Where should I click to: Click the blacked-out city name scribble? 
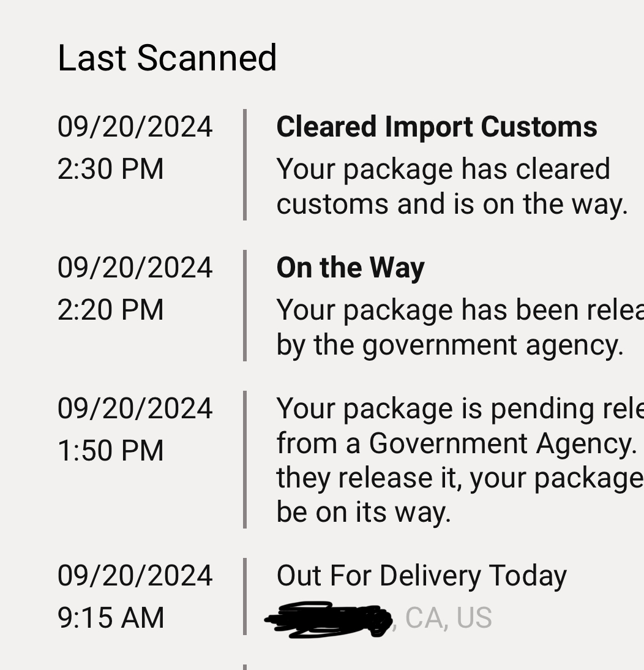click(x=328, y=620)
